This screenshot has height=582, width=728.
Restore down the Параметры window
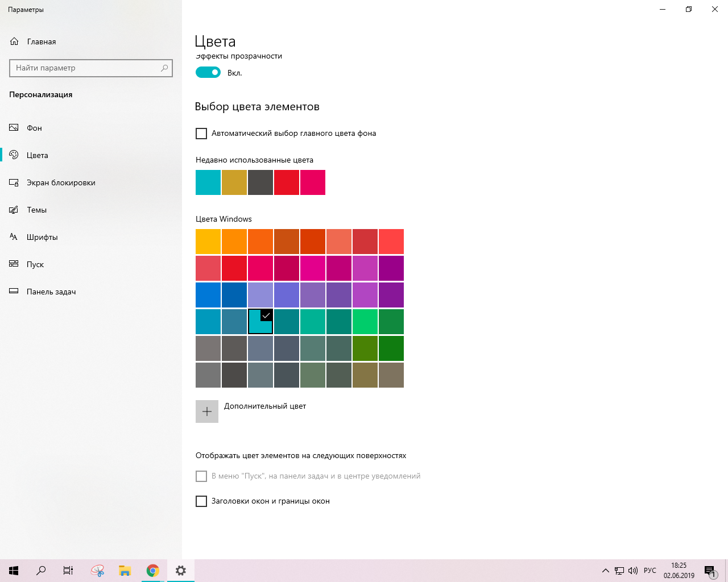coord(689,9)
